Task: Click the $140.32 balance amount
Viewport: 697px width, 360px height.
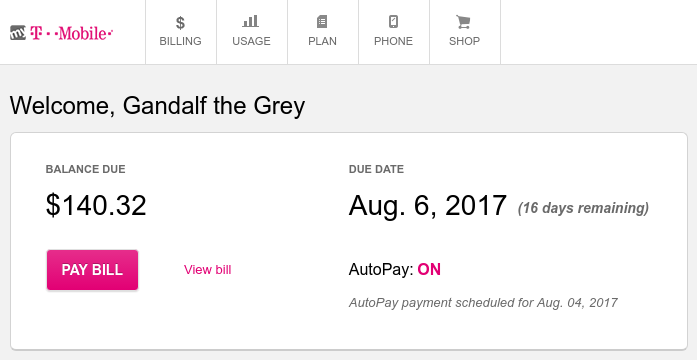Action: click(96, 206)
